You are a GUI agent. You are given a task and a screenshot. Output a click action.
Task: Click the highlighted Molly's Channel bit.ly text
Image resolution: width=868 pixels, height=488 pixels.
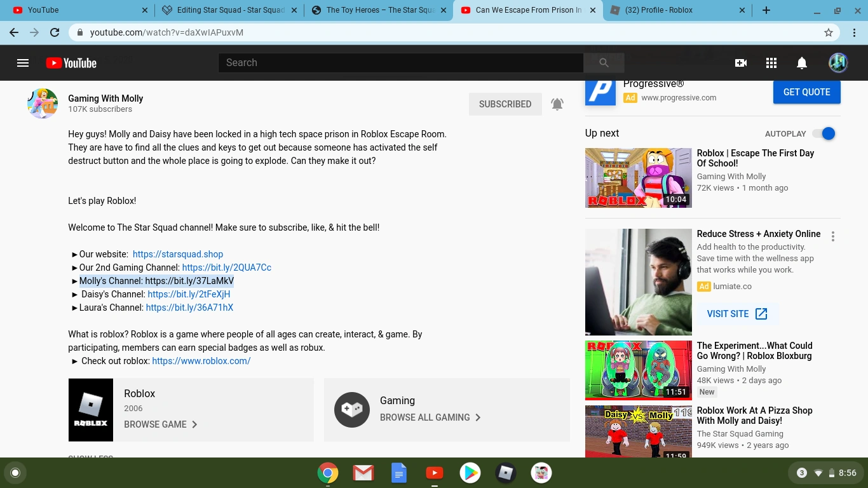[156, 281]
